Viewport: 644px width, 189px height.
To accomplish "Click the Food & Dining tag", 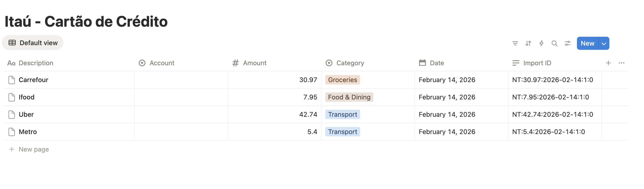I will (349, 97).
